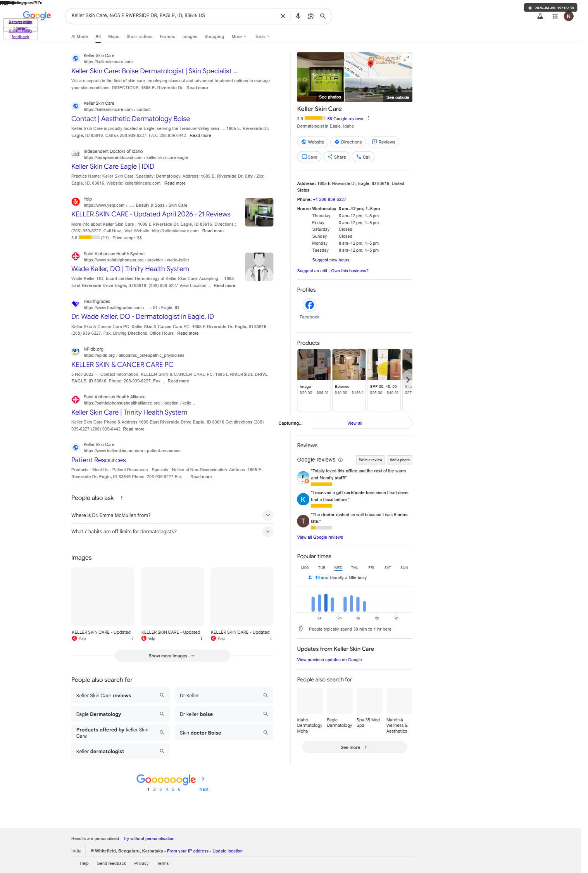This screenshot has width=588, height=873.
Task: Open the Google logo home link
Action: pos(37,16)
